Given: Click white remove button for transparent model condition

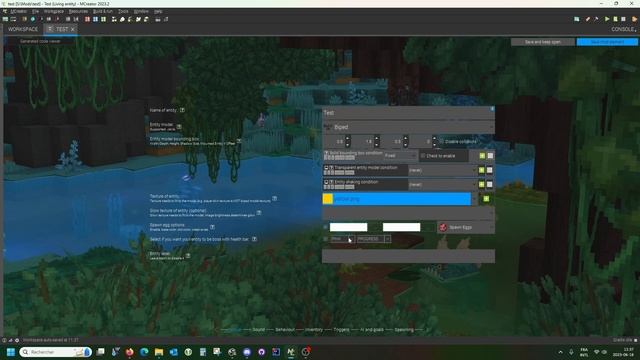Looking at the screenshot, I should [490, 170].
